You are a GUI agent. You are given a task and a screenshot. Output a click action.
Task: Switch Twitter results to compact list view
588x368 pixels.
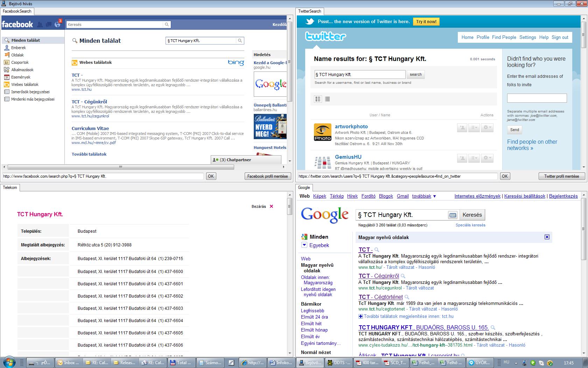[327, 99]
